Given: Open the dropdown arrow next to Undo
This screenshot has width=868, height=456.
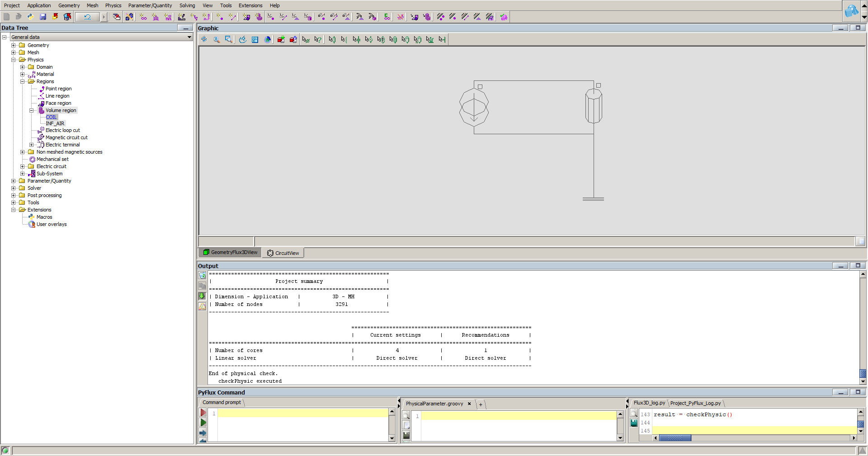Looking at the screenshot, I should click(x=104, y=17).
